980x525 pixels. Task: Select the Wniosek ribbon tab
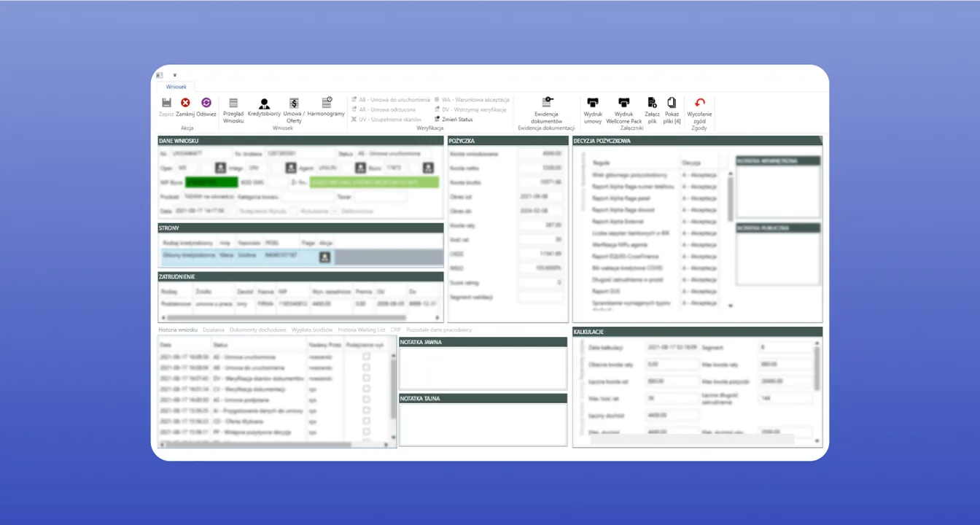click(x=176, y=86)
